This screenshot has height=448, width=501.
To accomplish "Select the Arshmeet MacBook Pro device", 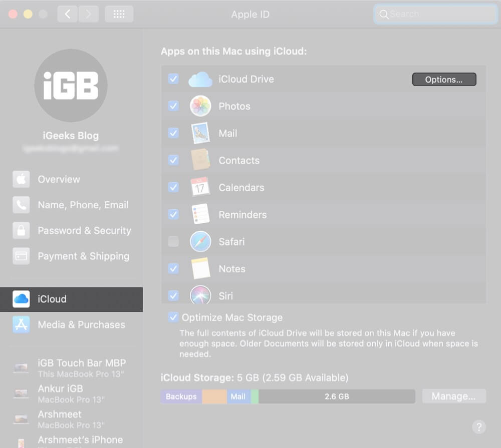I will coord(71,419).
